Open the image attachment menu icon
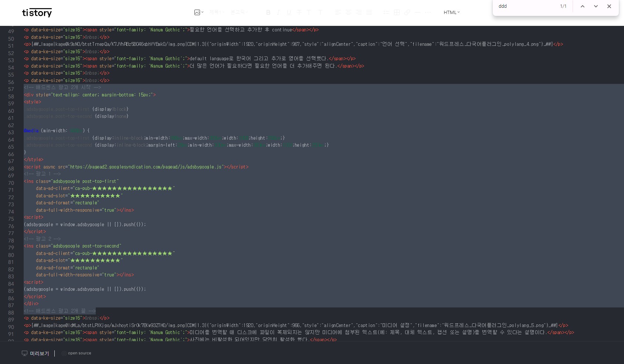 point(199,12)
